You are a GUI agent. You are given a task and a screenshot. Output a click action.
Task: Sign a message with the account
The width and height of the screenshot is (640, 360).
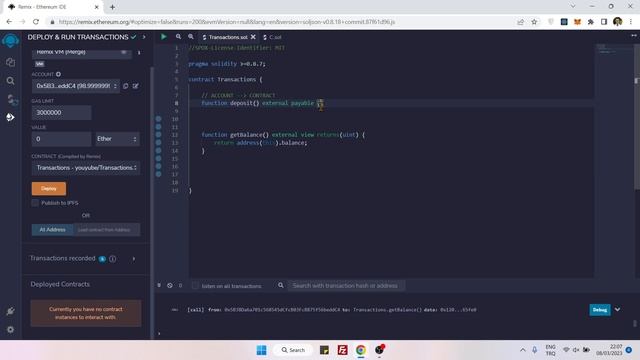click(136, 86)
